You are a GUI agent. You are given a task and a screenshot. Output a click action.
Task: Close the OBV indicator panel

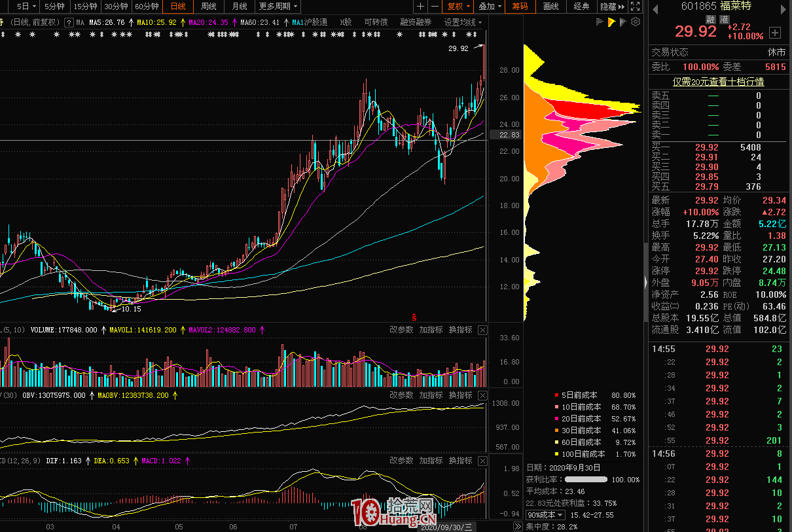(x=482, y=395)
